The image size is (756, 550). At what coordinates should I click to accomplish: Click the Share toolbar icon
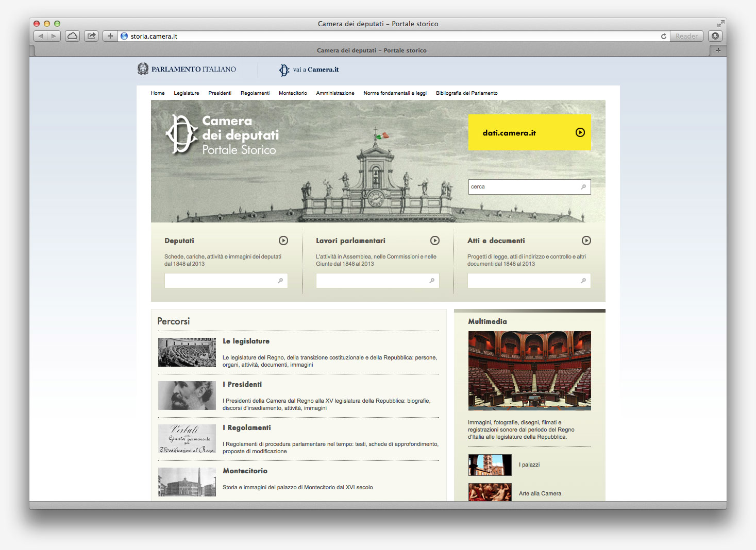(91, 36)
